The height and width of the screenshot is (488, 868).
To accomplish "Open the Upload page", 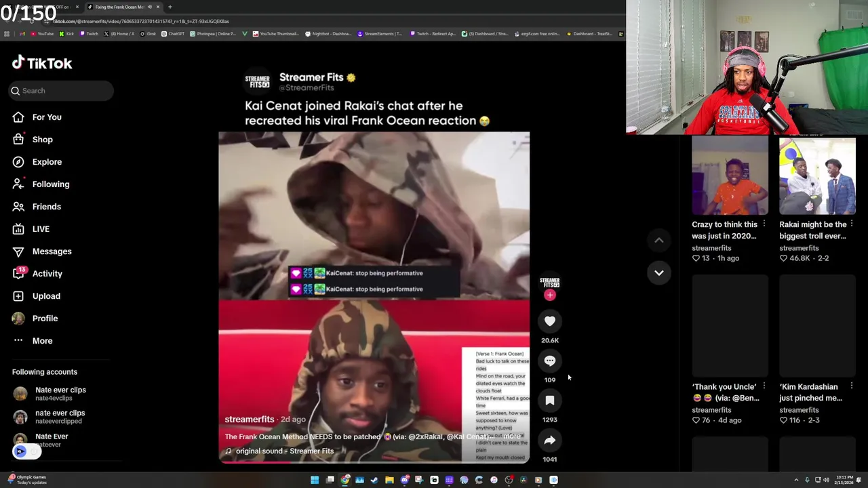I will pos(46,296).
